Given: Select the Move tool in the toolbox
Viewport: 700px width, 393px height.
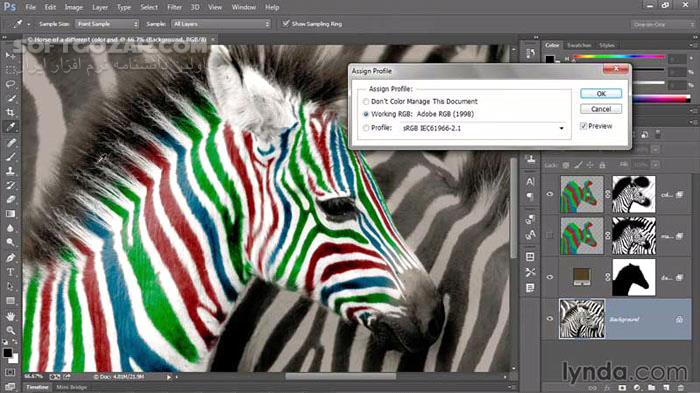Looking at the screenshot, I should pos(10,55).
